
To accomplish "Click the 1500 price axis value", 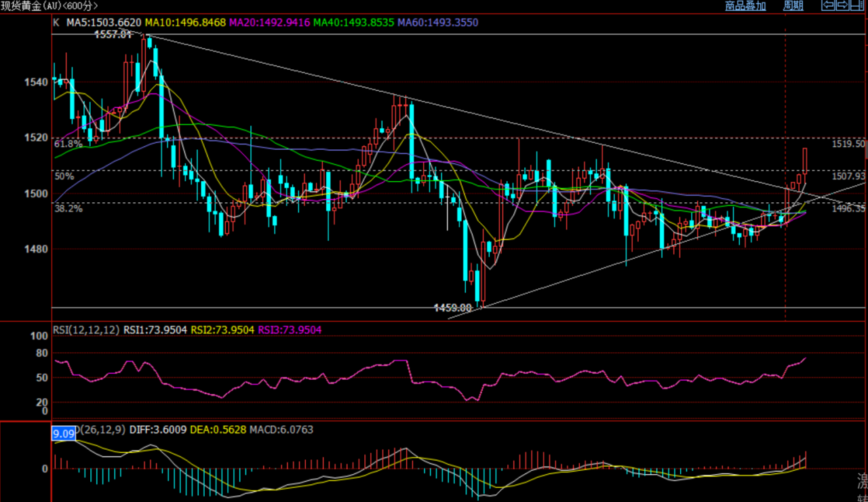I will tap(37, 193).
